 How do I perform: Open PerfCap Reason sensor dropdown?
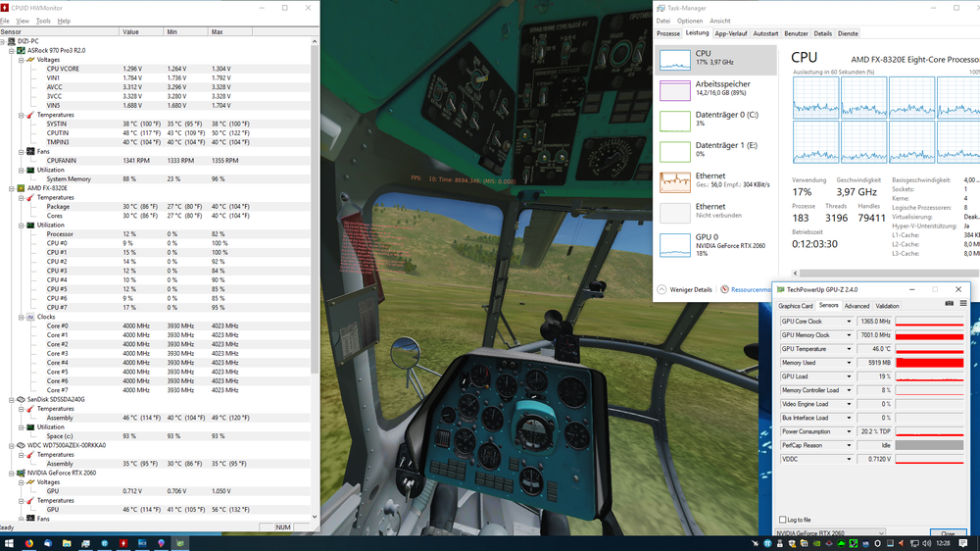tap(849, 445)
